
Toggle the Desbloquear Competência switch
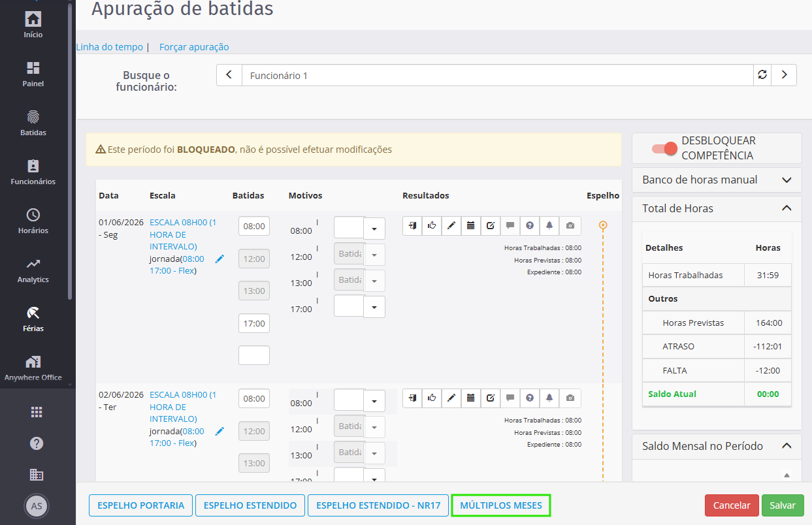pos(665,148)
